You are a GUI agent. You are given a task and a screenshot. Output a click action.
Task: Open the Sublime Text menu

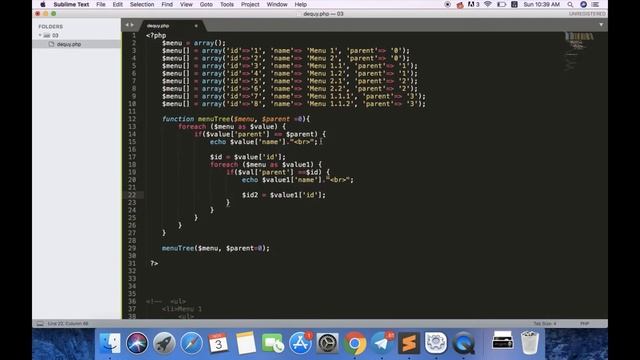tap(71, 4)
